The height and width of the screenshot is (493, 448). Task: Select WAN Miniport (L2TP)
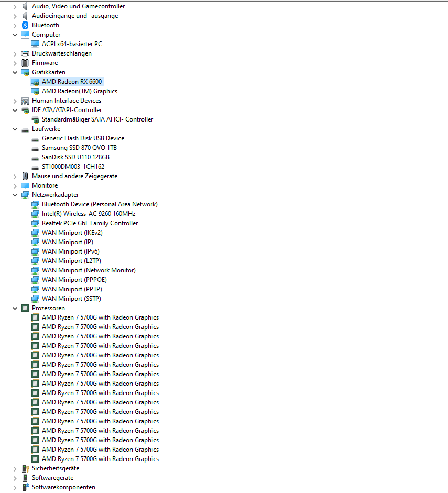71,261
